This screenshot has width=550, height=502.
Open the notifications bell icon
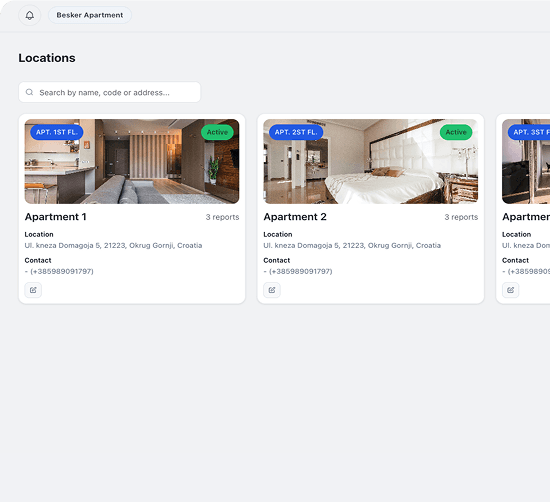click(30, 15)
